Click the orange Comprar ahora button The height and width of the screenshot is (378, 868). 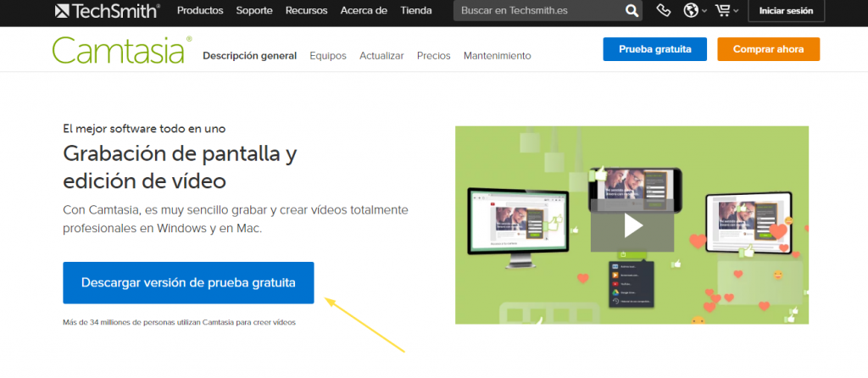768,49
